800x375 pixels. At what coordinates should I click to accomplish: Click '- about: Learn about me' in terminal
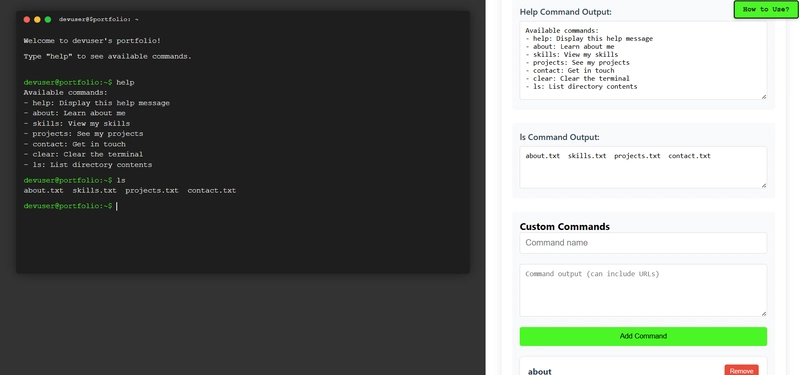(74, 113)
